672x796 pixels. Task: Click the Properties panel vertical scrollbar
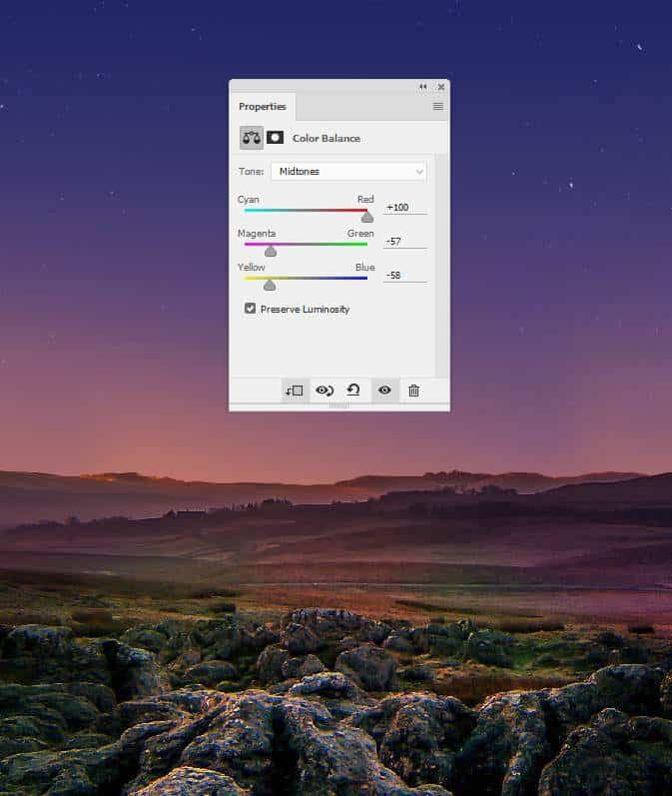[x=442, y=265]
